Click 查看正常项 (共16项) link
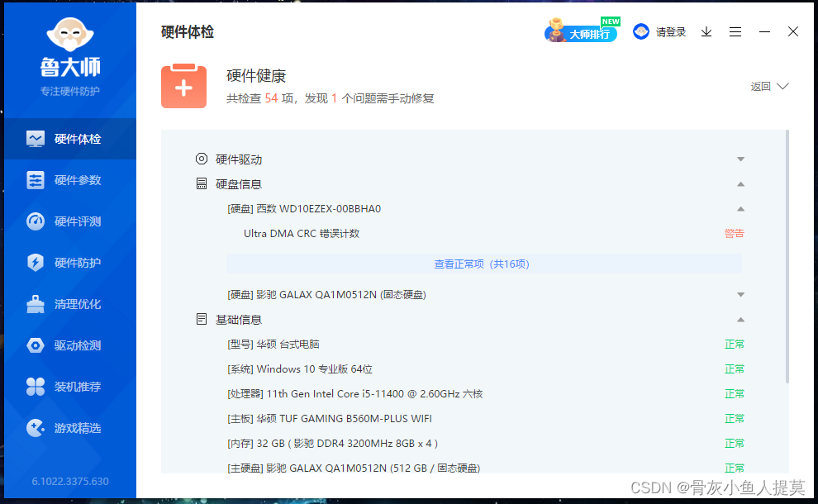Screen dimensions: 818x504 click(x=482, y=264)
